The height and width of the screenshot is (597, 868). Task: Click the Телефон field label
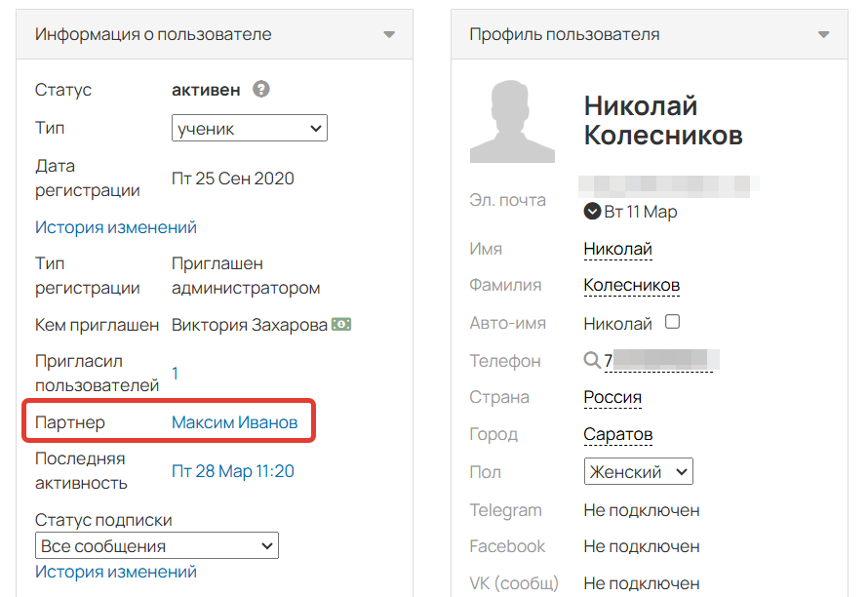[x=505, y=361]
